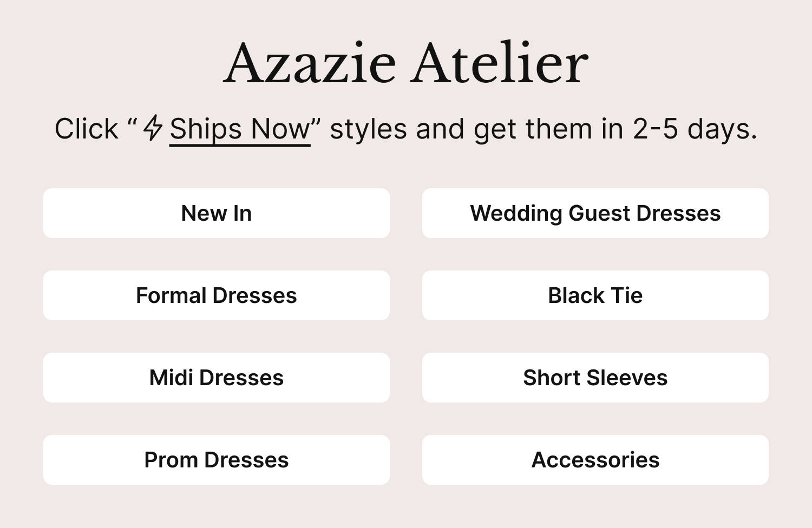Click the Azazie Atelier heading
The width and height of the screenshot is (812, 528).
[x=405, y=64]
